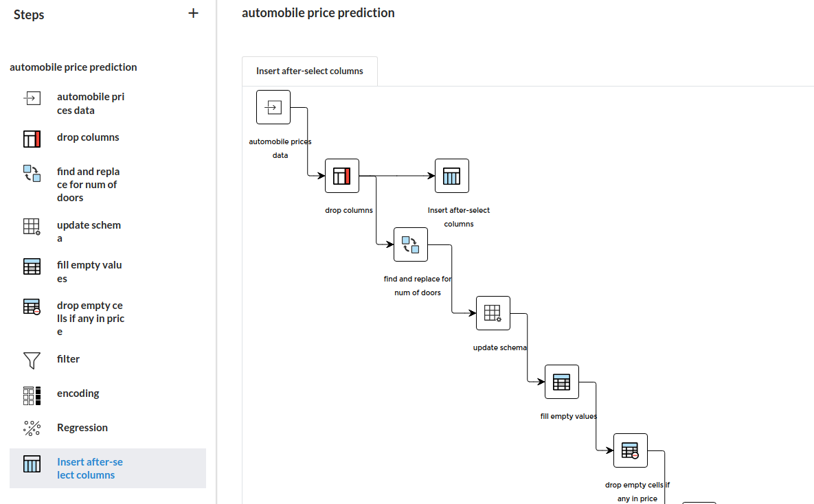Image resolution: width=814 pixels, height=504 pixels.
Task: Select automobile prices data node on canvas
Action: click(273, 107)
